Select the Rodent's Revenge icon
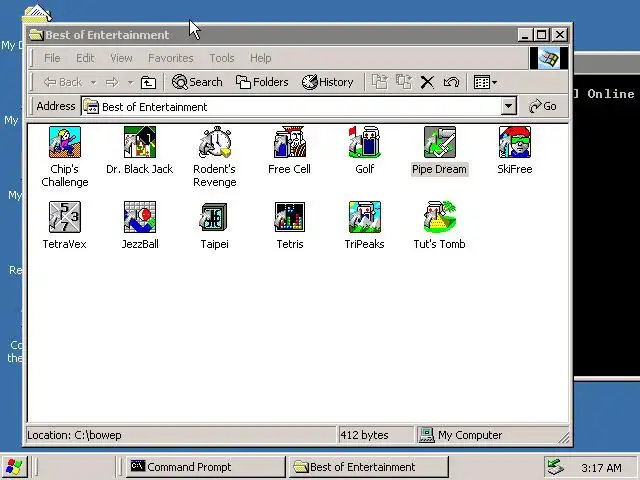The width and height of the screenshot is (640, 480). 215,142
